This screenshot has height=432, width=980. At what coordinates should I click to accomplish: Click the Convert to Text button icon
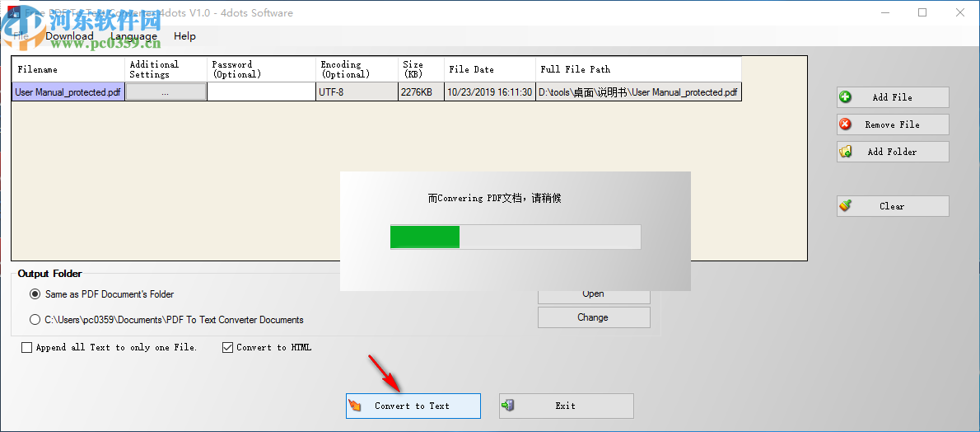355,406
